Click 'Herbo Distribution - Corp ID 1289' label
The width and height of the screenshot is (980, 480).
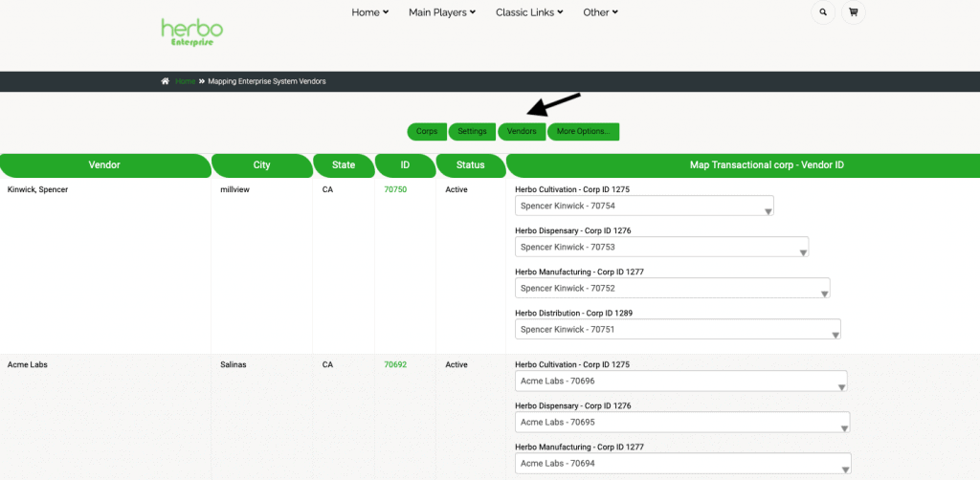(x=575, y=313)
